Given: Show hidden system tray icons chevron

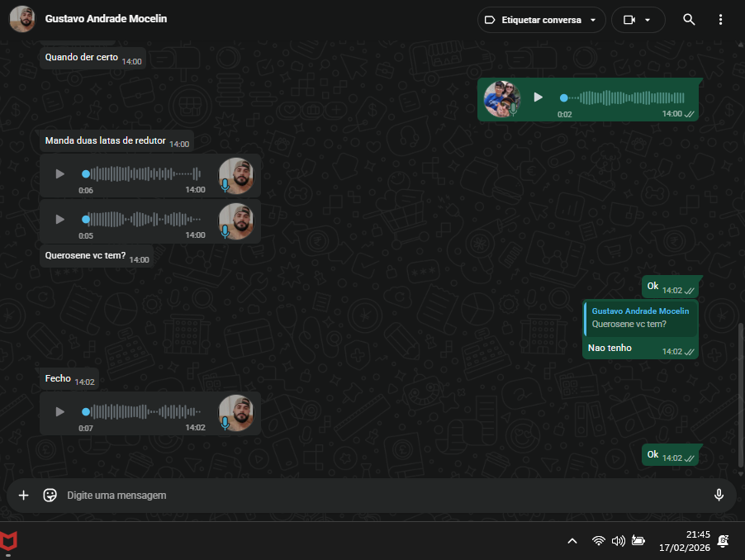Looking at the screenshot, I should pos(572,541).
